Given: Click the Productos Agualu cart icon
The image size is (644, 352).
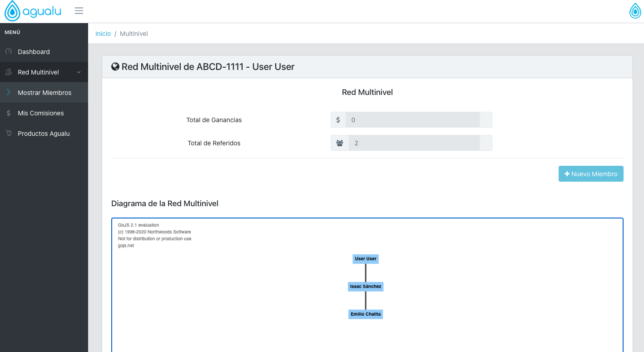Looking at the screenshot, I should 9,134.
